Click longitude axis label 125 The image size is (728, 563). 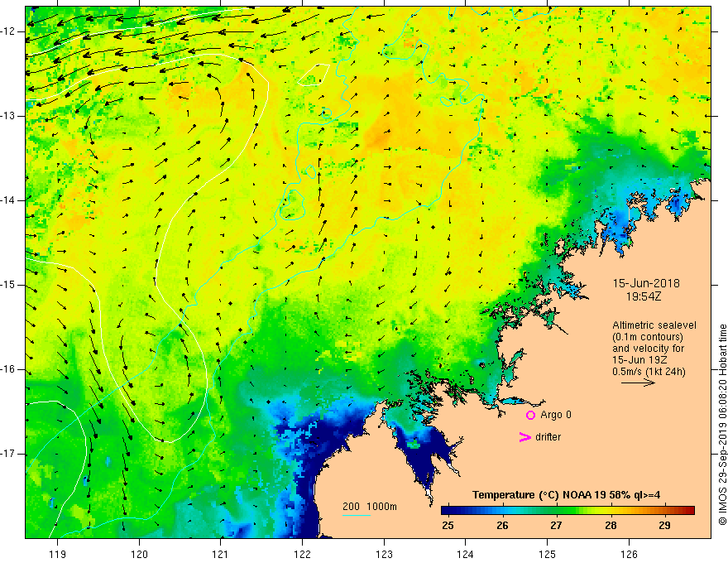pyautogui.click(x=548, y=554)
